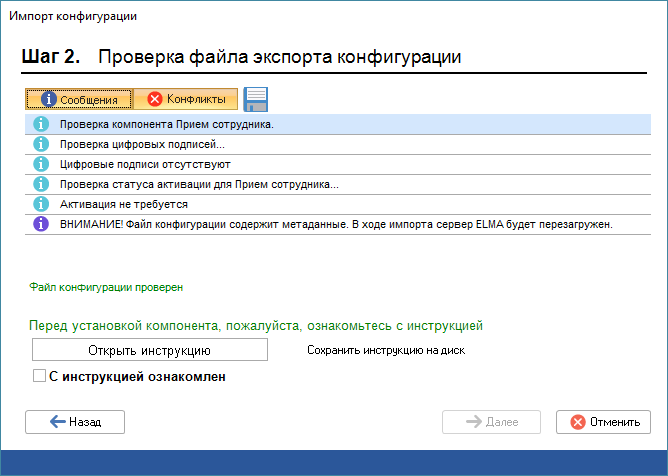Viewport: 668px width, 476px height.
Task: Click the Далее next button
Action: [491, 422]
